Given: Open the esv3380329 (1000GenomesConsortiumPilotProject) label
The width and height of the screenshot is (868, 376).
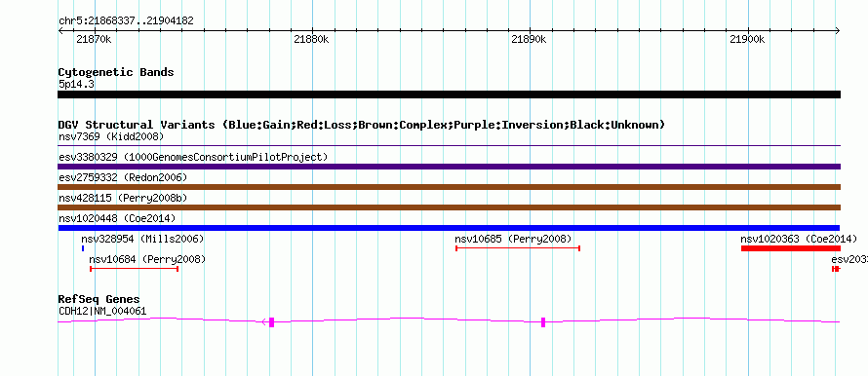Looking at the screenshot, I should pos(193,157).
